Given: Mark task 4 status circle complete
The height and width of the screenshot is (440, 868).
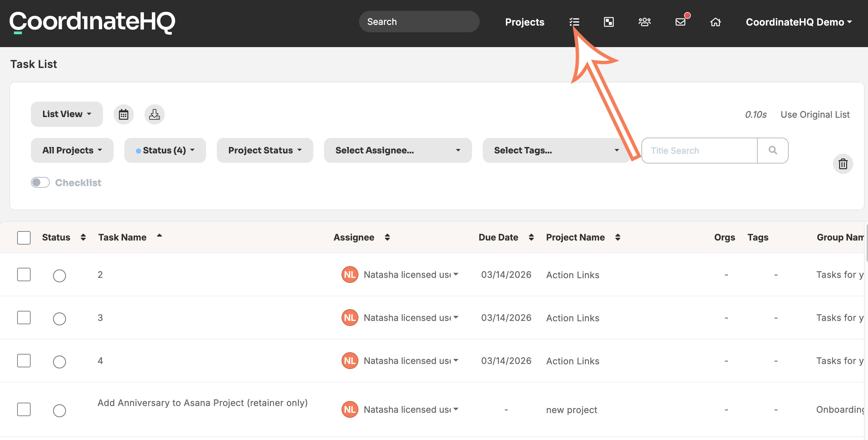Looking at the screenshot, I should point(59,362).
